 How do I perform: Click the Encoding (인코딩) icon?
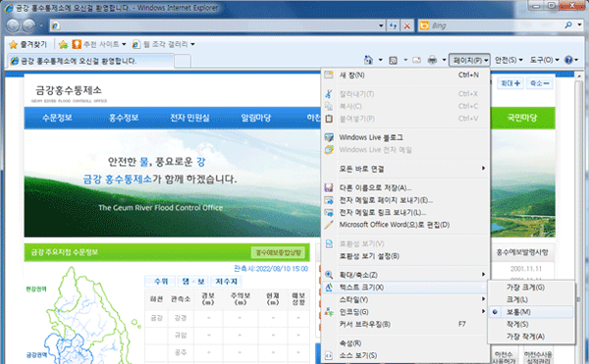point(329,312)
